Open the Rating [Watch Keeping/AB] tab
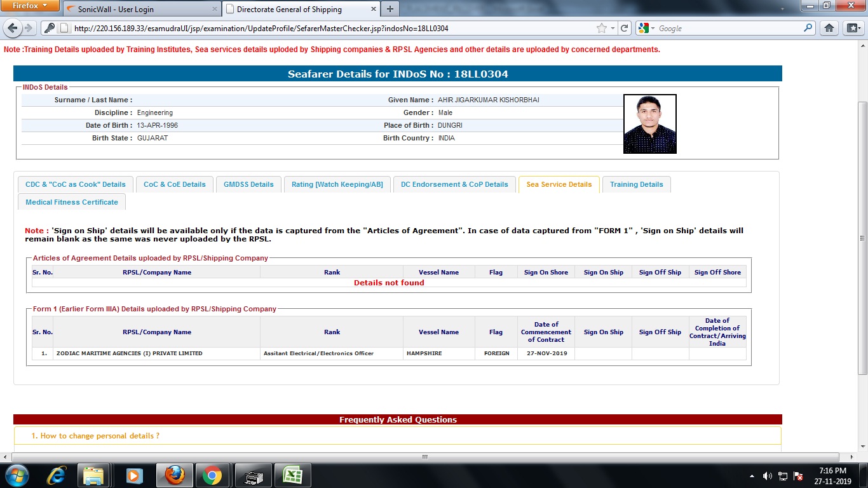This screenshot has height=488, width=868. [x=337, y=184]
